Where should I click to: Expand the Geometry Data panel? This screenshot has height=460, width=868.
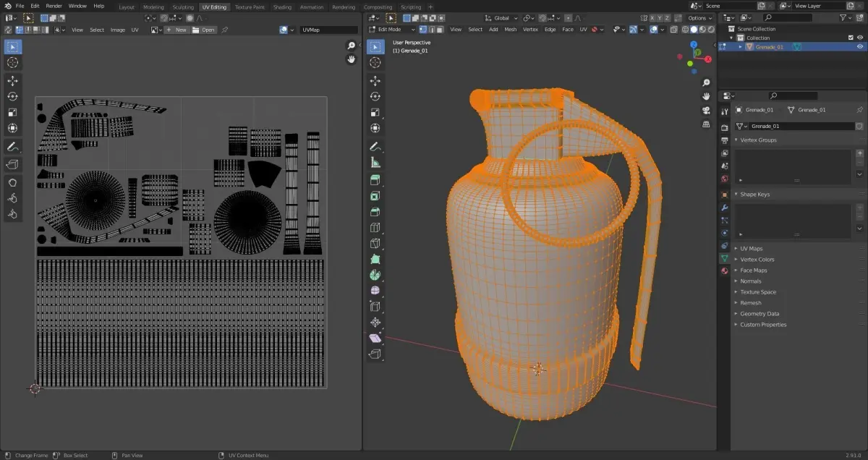[759, 314]
